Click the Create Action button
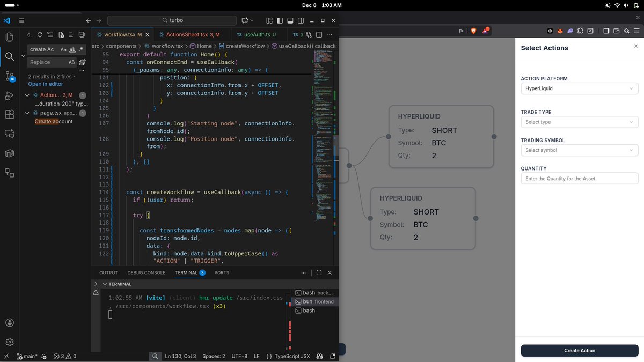 (x=580, y=350)
